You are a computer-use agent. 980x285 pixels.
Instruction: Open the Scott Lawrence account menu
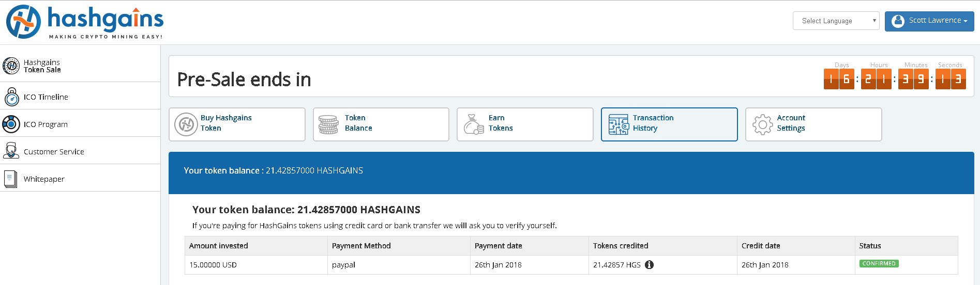coord(929,21)
